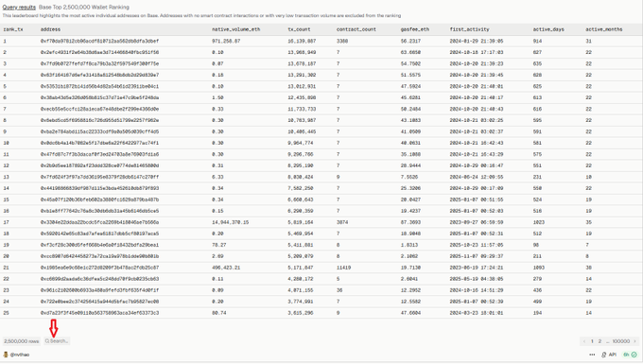Click the 6h refresh status badge
Image resolution: width=643 pixels, height=364 pixels.
(x=630, y=355)
